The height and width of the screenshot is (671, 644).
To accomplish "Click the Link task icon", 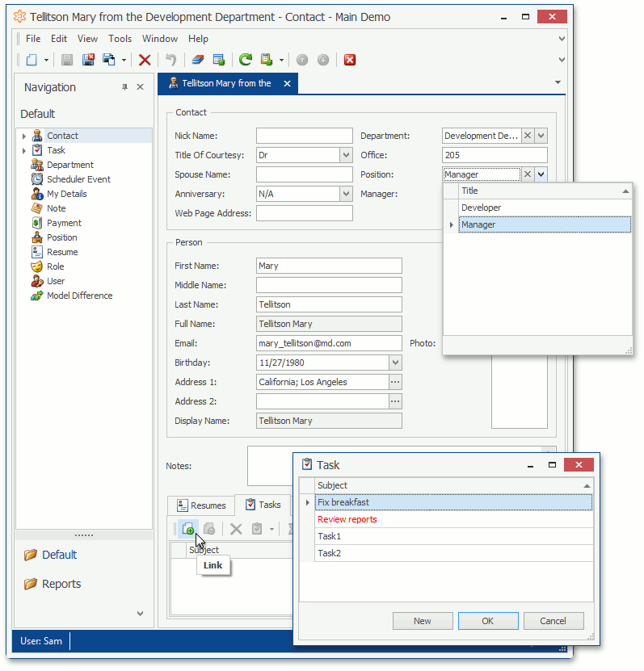I will pos(188,530).
